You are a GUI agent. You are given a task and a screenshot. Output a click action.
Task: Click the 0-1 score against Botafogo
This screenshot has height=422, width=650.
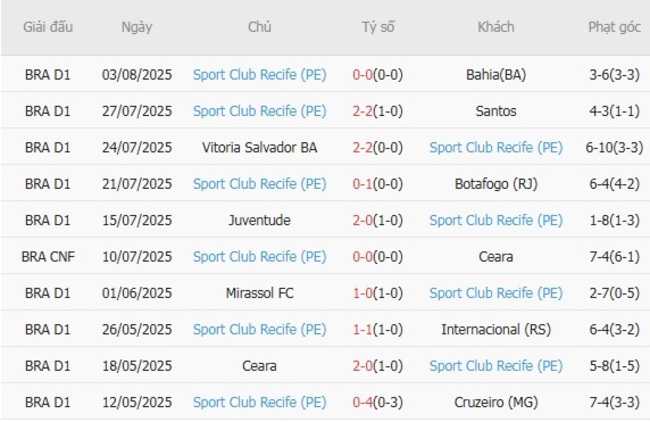coord(378,183)
